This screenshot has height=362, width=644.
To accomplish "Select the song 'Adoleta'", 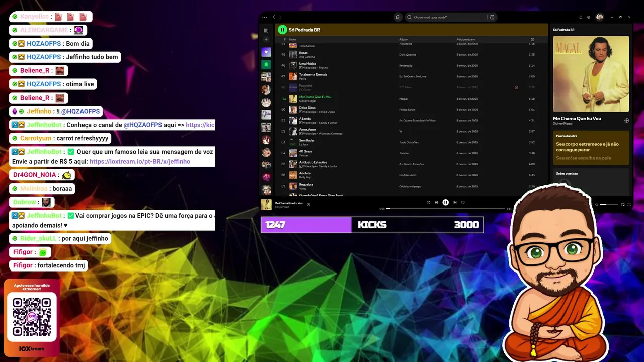I will pyautogui.click(x=305, y=173).
